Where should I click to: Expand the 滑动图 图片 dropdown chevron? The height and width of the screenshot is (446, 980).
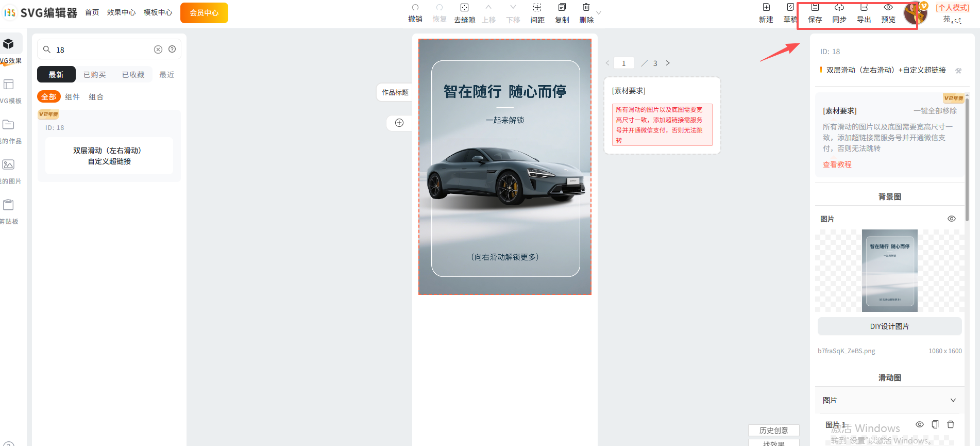(953, 400)
